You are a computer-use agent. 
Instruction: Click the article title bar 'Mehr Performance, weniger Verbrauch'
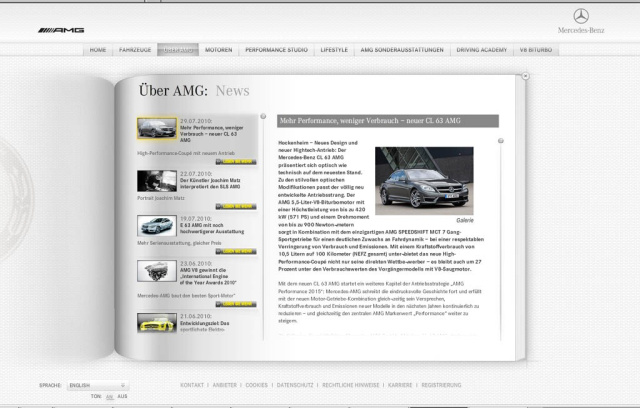(x=388, y=121)
